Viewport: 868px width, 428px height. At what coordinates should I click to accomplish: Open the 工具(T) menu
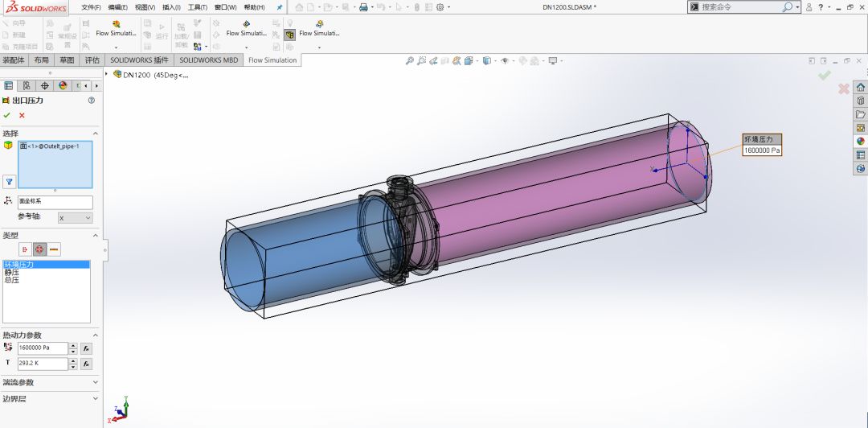pyautogui.click(x=198, y=7)
